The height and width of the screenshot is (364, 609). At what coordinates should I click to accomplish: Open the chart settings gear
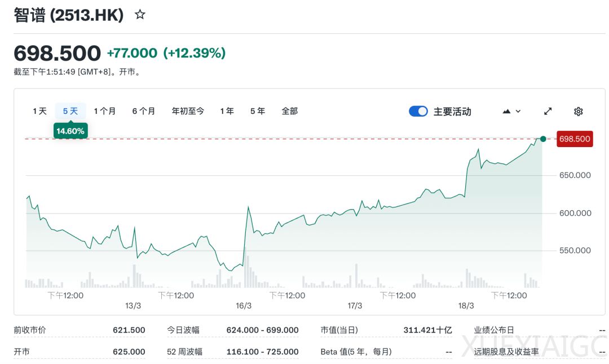[x=578, y=111]
